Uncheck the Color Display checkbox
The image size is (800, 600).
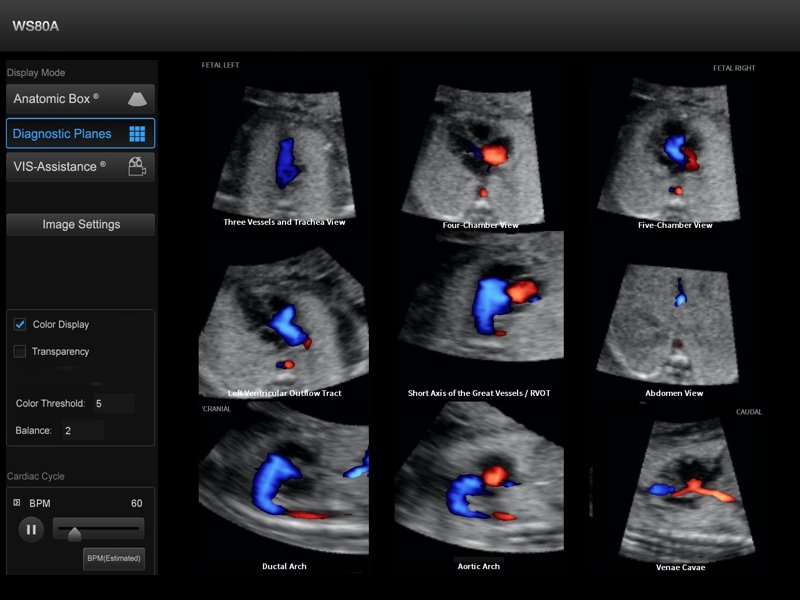(x=20, y=325)
